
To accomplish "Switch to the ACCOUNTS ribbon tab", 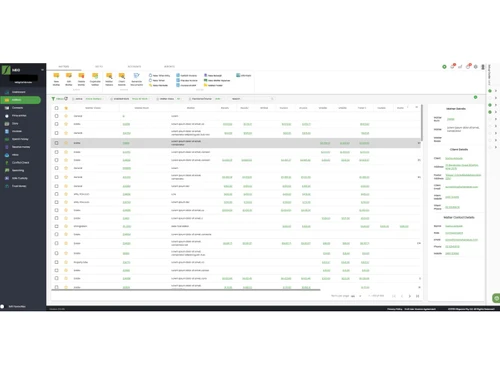I will (134, 67).
